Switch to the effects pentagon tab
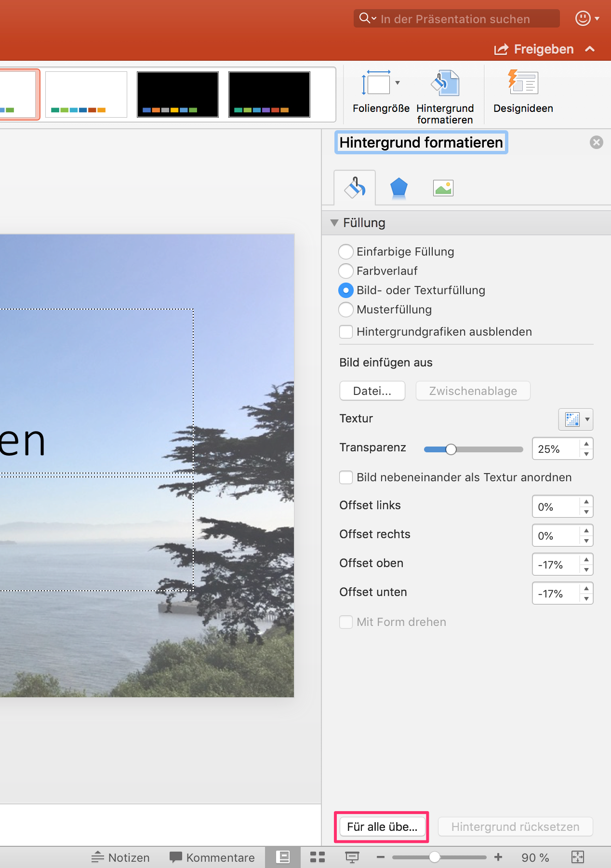 coord(399,188)
